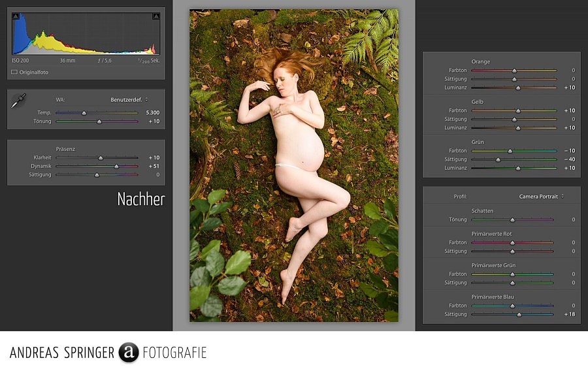Adjust the Gelb Luminanz slider
The image size is (588, 390).
click(518, 128)
